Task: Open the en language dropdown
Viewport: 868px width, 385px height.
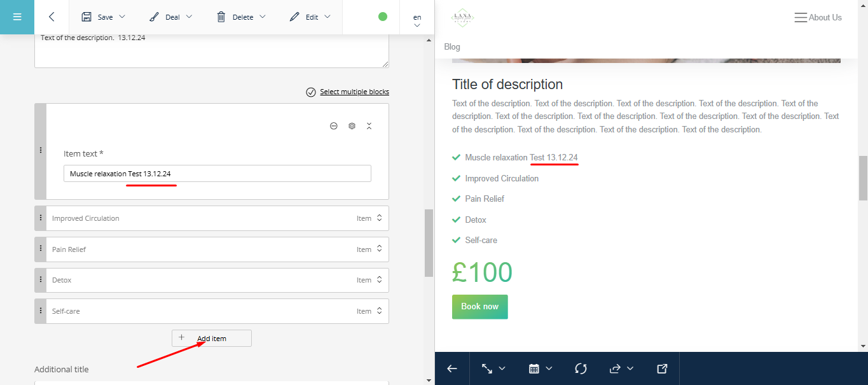Action: click(x=417, y=20)
